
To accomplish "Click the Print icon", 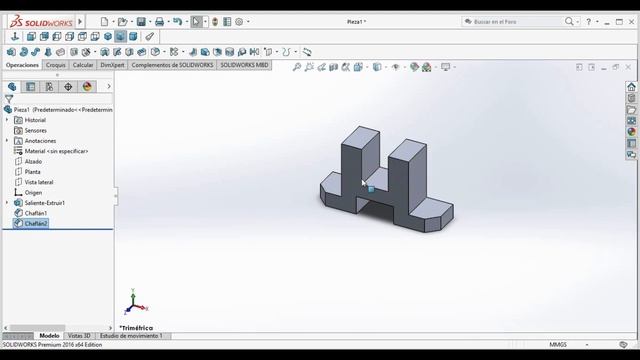I will click(160, 22).
